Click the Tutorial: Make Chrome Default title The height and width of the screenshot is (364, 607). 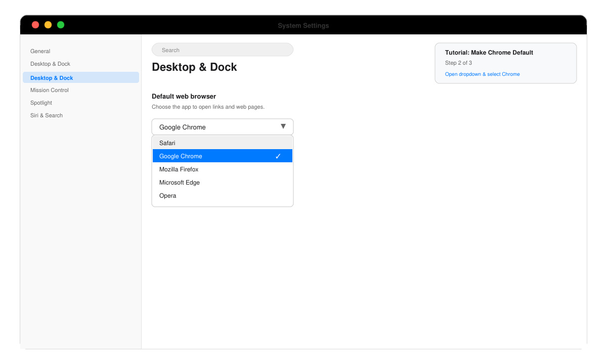coord(489,53)
